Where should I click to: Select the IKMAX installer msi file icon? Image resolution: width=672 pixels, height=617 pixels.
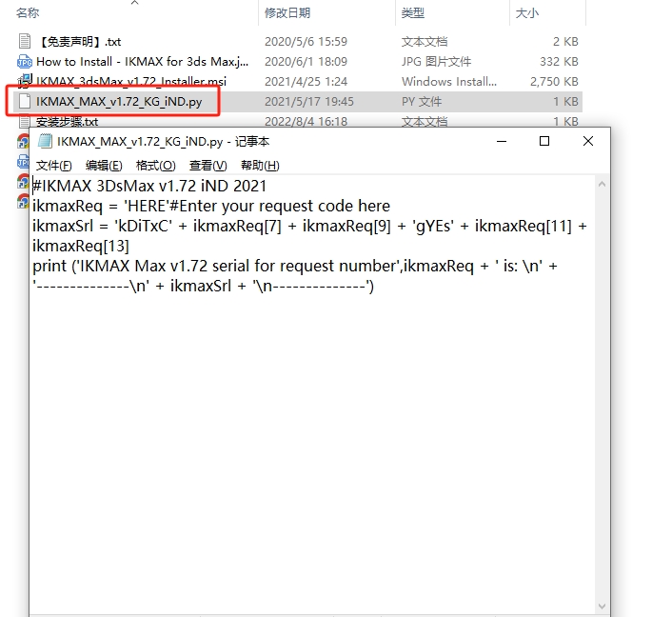click(x=25, y=80)
